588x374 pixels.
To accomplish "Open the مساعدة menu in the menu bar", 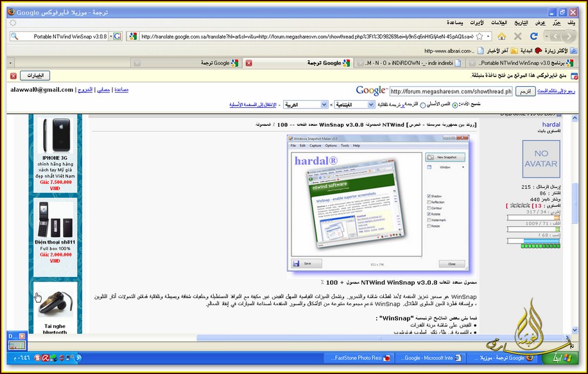I will 455,22.
